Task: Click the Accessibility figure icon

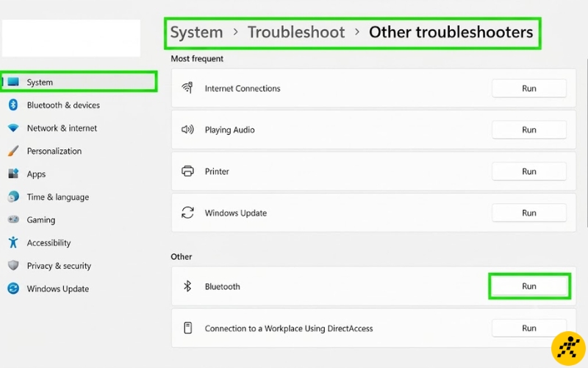Action: pyautogui.click(x=13, y=243)
